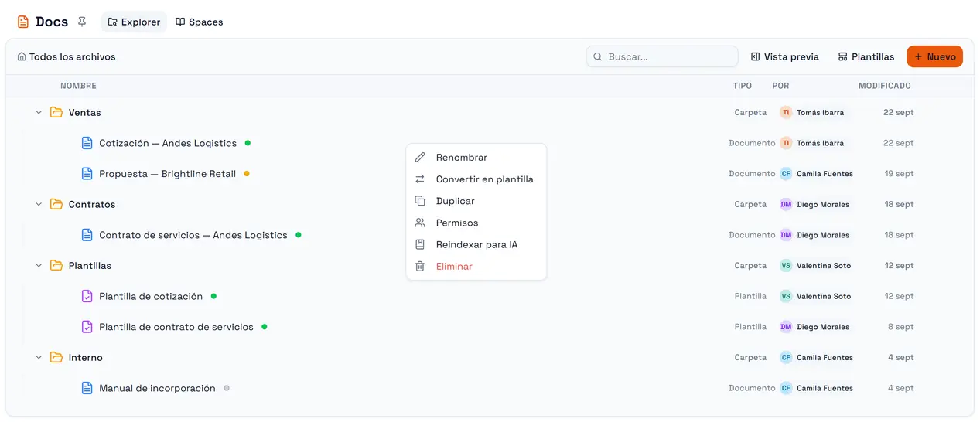Screen dimensions: 980x422
Task: Click DM avatar in Contratos row
Action: [x=786, y=204]
